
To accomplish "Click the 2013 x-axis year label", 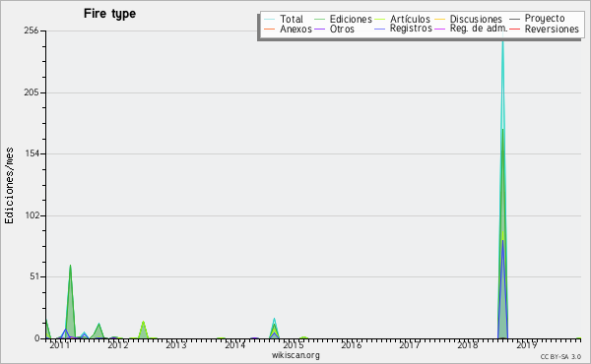I will pos(176,345).
